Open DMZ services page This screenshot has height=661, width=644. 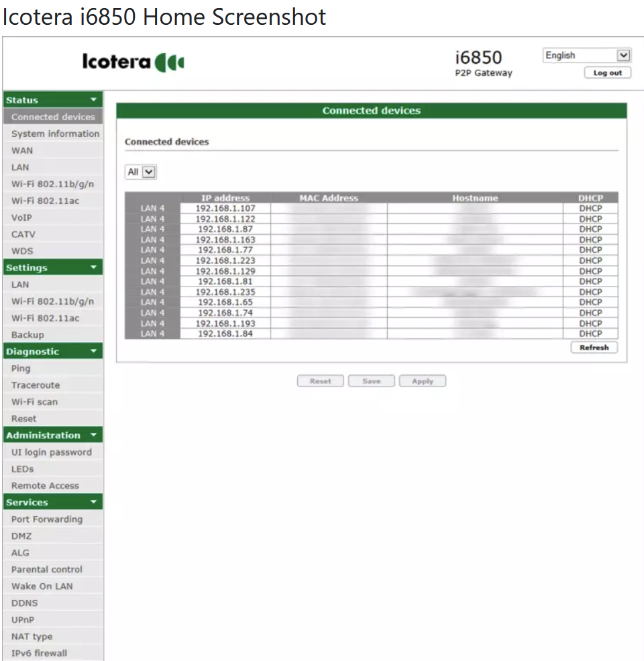(53, 536)
